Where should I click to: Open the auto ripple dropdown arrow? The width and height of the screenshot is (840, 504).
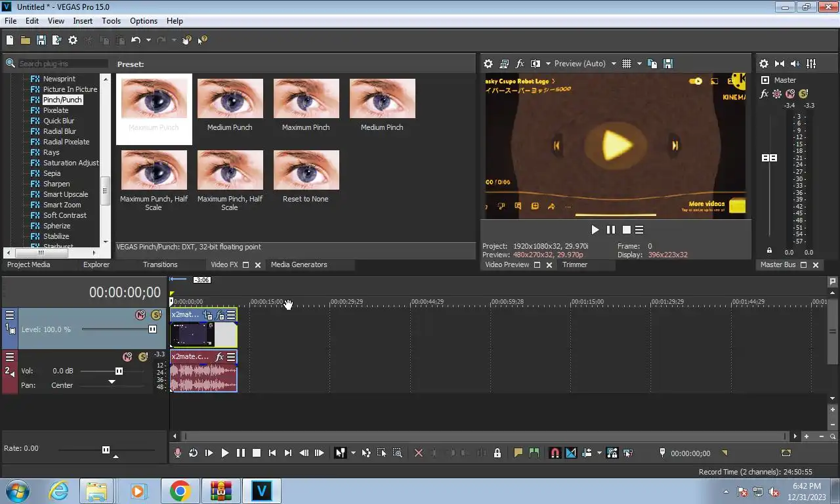(x=599, y=453)
